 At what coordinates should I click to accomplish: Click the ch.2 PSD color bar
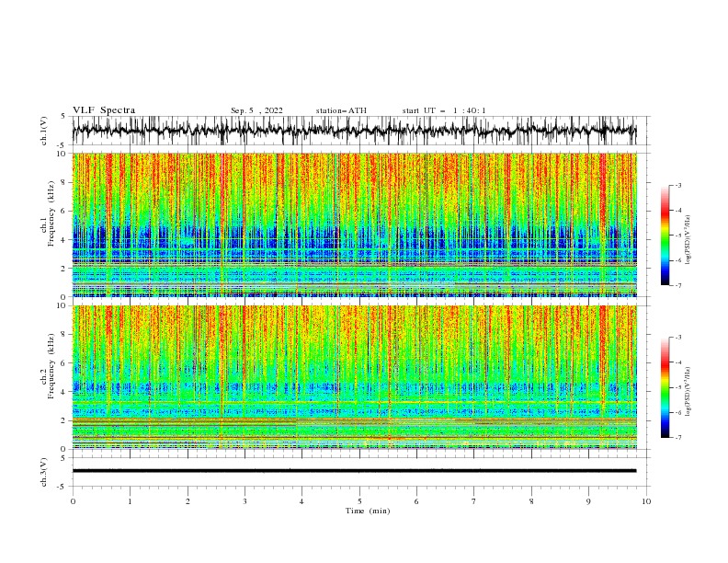(665, 387)
